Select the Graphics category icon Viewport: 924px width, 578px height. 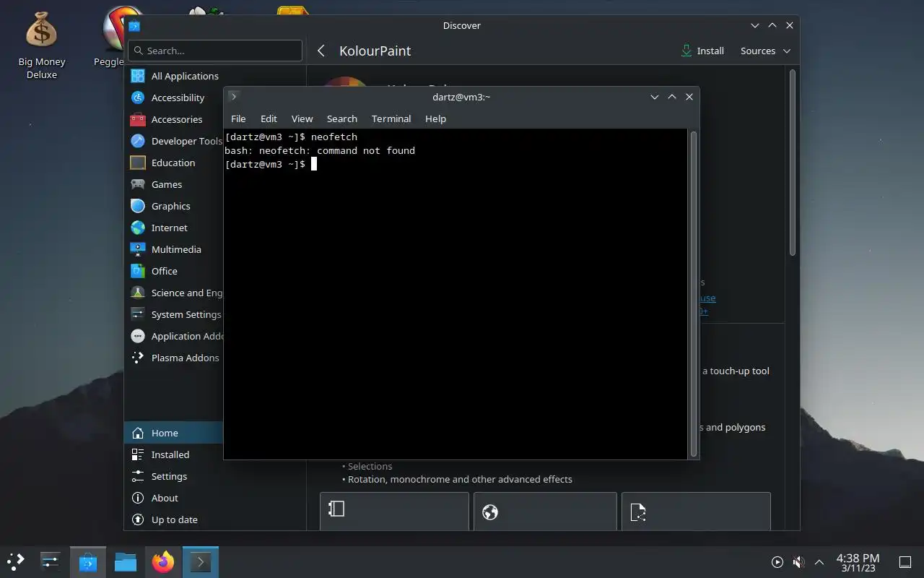[x=138, y=206]
